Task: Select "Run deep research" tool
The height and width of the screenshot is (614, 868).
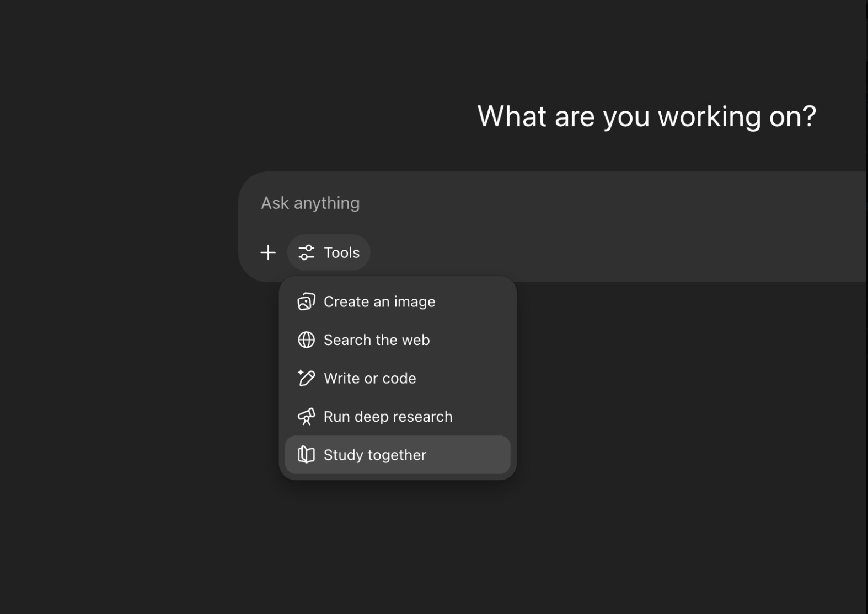Action: (398, 417)
